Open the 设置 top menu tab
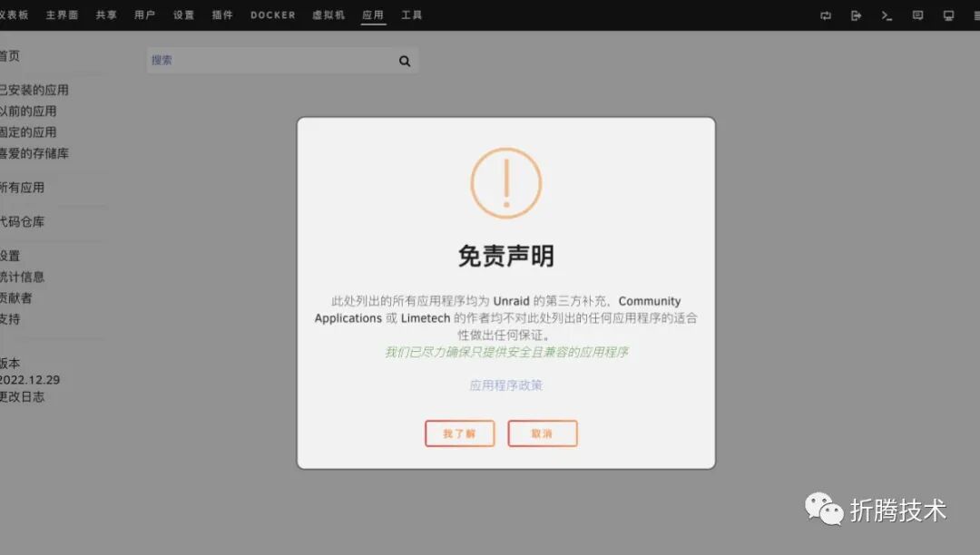 click(183, 15)
